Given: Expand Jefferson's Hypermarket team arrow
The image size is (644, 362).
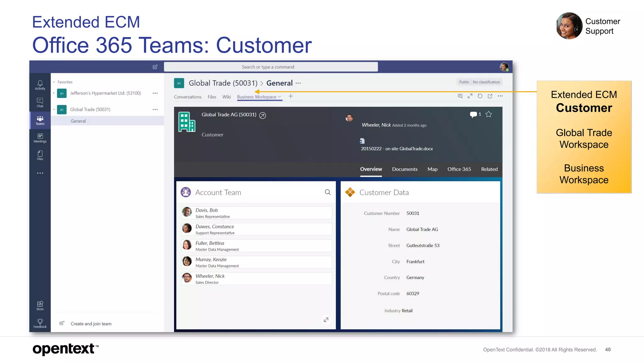Looking at the screenshot, I should pyautogui.click(x=54, y=93).
